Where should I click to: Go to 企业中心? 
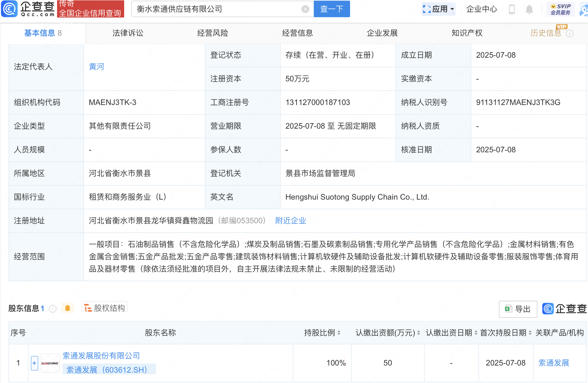481,9
